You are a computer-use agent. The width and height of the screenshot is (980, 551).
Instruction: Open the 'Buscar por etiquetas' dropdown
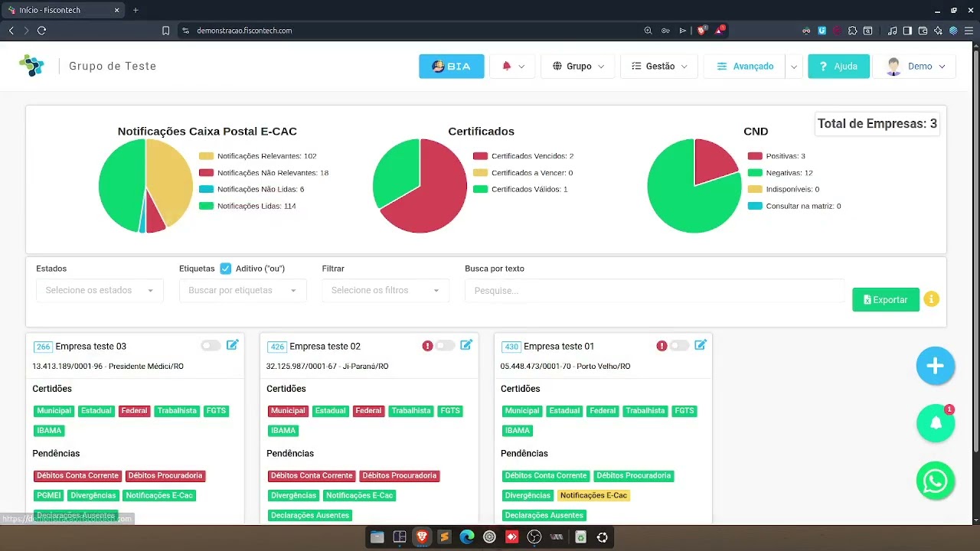[x=243, y=291]
